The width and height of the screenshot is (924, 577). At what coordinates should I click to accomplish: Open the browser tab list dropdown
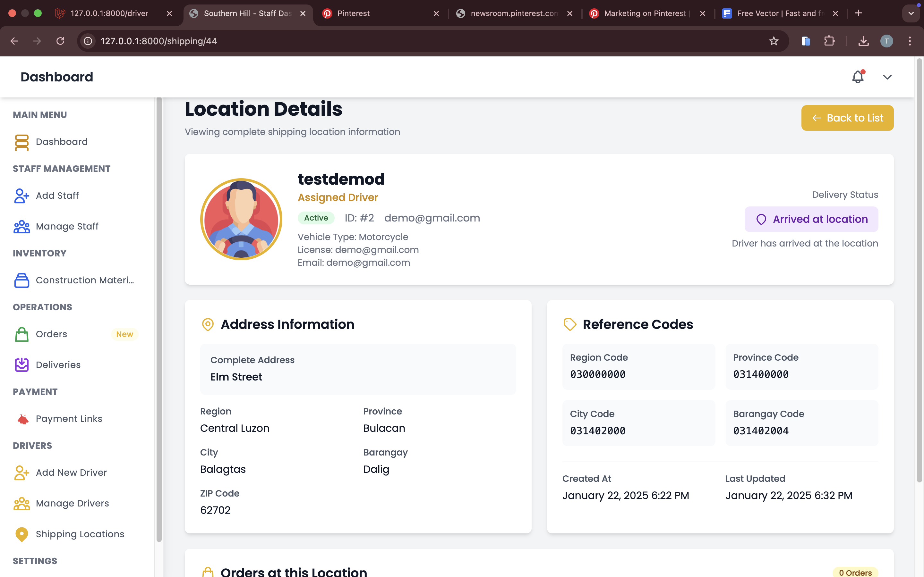click(x=911, y=13)
